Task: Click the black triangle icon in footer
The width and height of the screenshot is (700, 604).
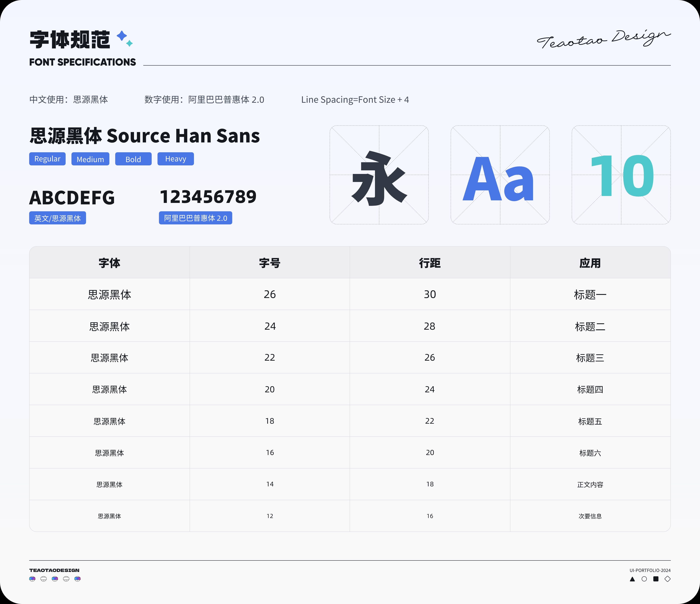Action: (632, 579)
